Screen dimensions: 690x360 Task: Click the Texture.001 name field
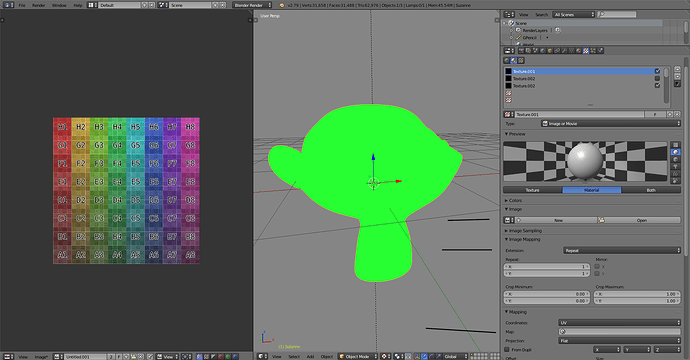coord(579,114)
